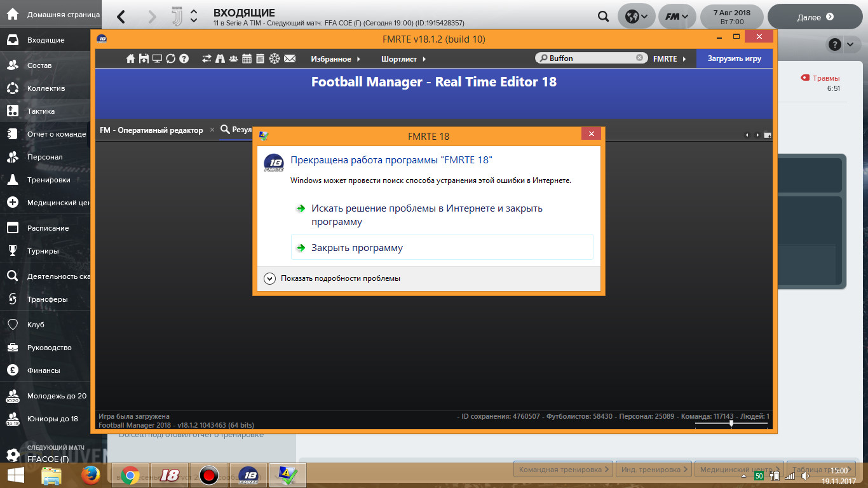This screenshot has height=488, width=868.
Task: Click the Травмы link in FM panel
Action: click(825, 78)
